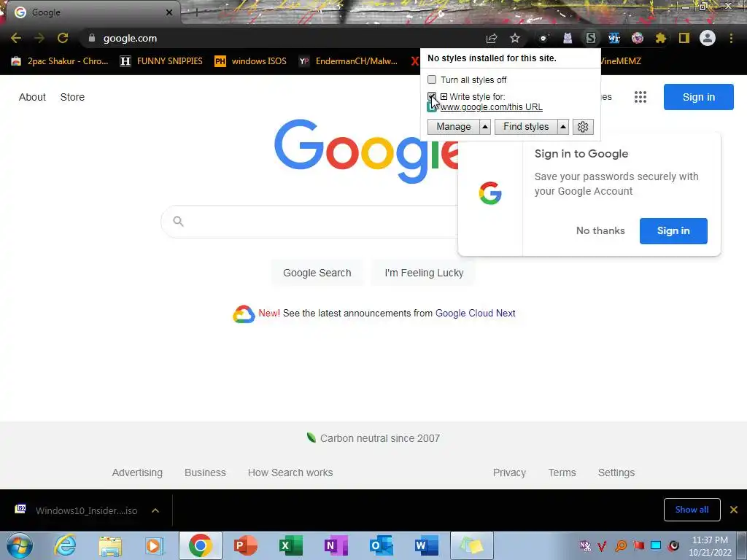The image size is (747, 560).
Task: Open the 'windows ISOS' bookmark
Action: click(x=251, y=61)
